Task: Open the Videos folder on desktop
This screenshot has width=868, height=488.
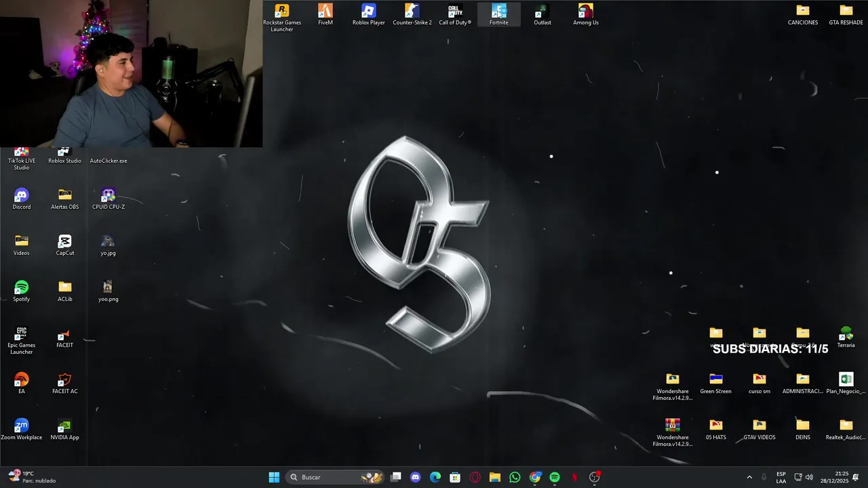Action: click(x=22, y=245)
